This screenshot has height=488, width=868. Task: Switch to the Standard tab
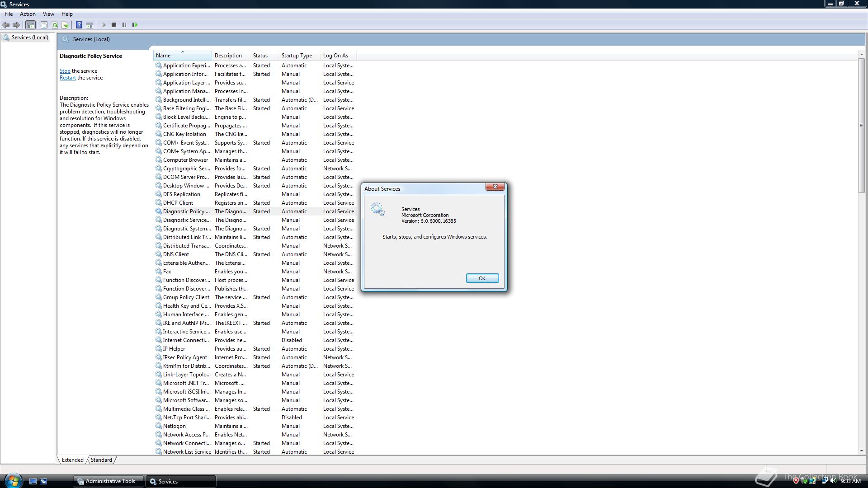pos(101,460)
